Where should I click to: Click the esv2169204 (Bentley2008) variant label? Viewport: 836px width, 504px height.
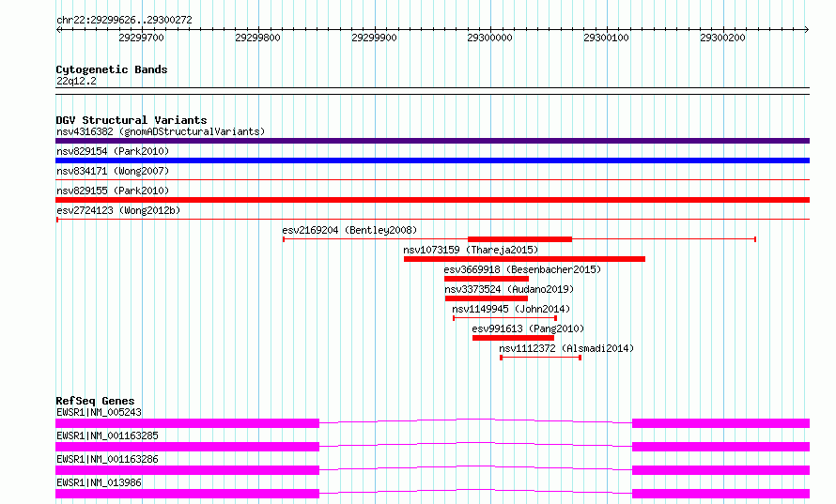click(349, 230)
